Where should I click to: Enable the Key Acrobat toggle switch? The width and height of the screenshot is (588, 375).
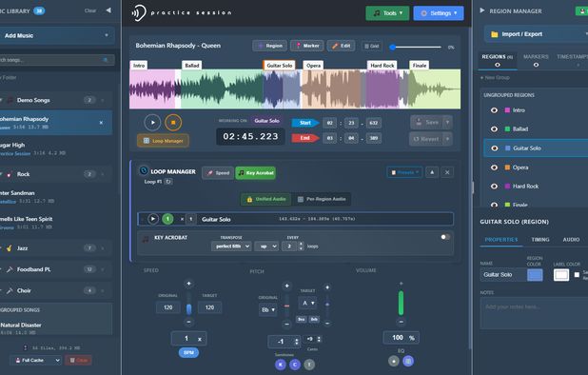click(445, 237)
